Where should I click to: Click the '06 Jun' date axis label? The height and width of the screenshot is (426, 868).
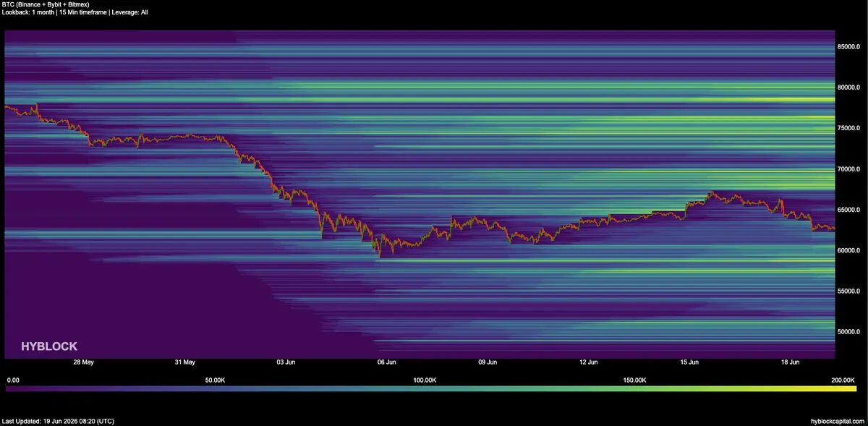point(387,362)
